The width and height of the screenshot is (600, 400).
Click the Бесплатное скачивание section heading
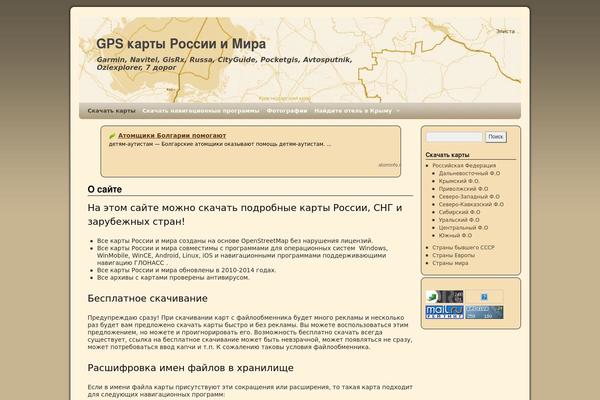(x=147, y=299)
